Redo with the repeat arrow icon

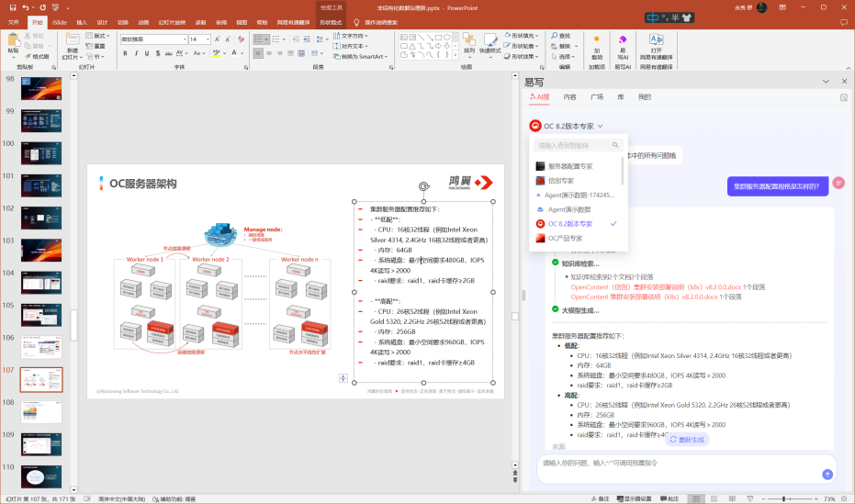tap(42, 7)
